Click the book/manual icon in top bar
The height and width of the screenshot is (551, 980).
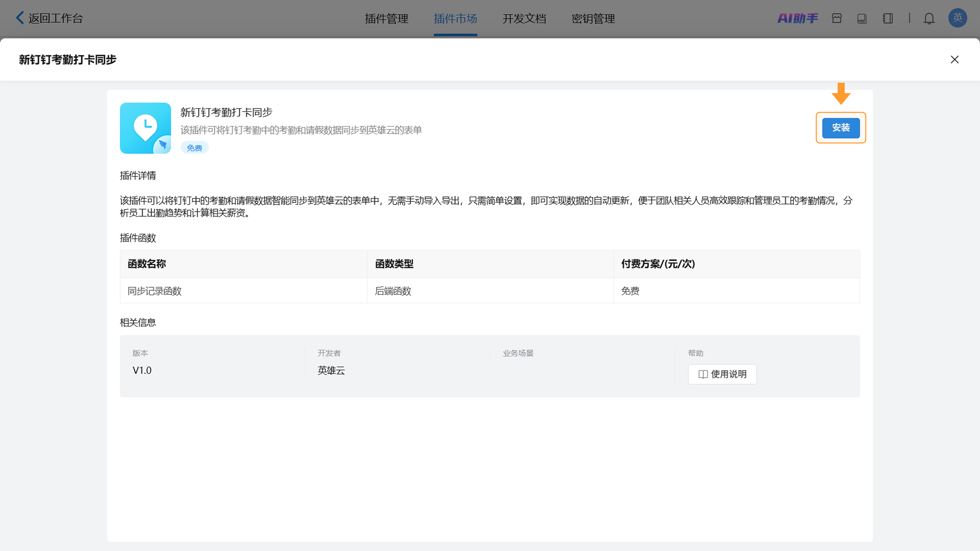862,18
